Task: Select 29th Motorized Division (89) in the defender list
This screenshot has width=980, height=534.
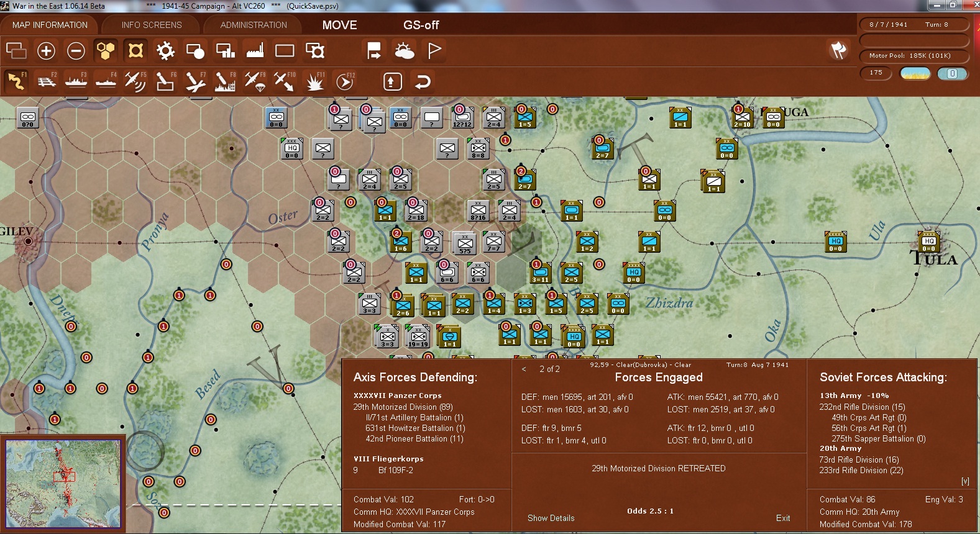Action: (403, 407)
